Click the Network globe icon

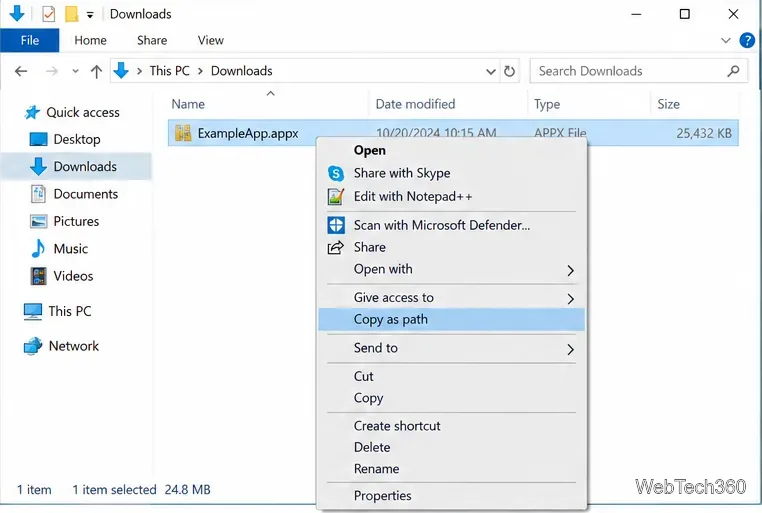point(33,346)
